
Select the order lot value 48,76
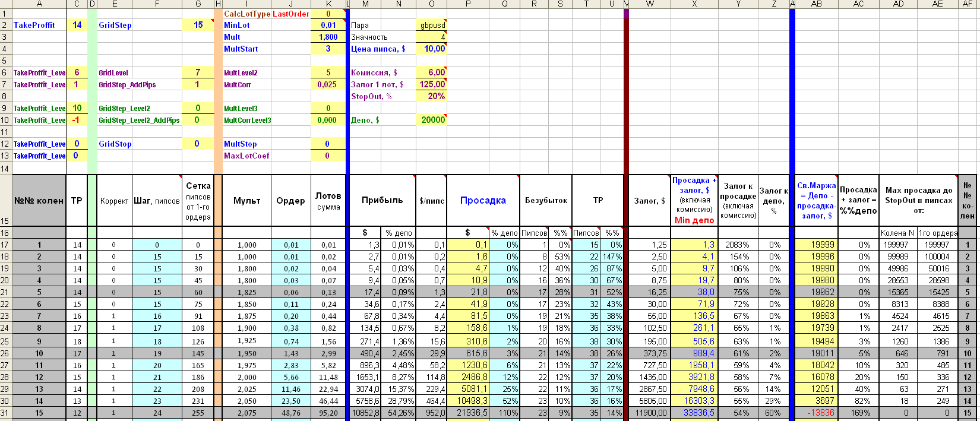tap(290, 413)
